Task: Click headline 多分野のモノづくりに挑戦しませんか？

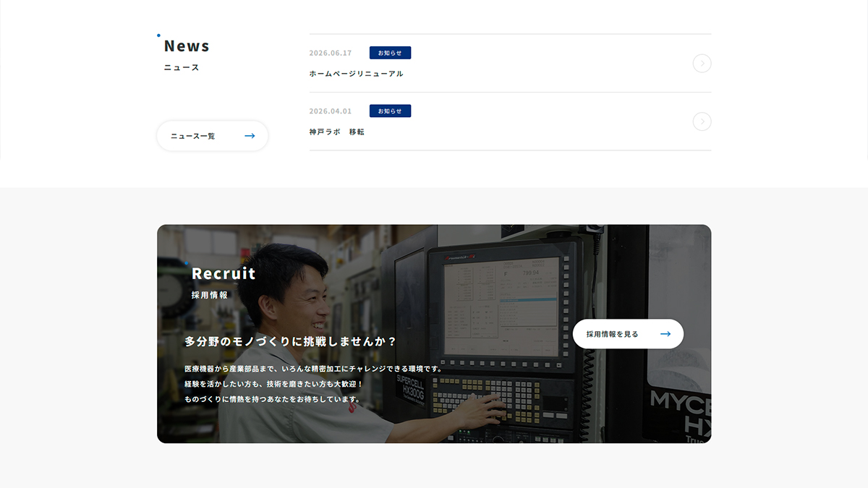Action: pos(291,341)
